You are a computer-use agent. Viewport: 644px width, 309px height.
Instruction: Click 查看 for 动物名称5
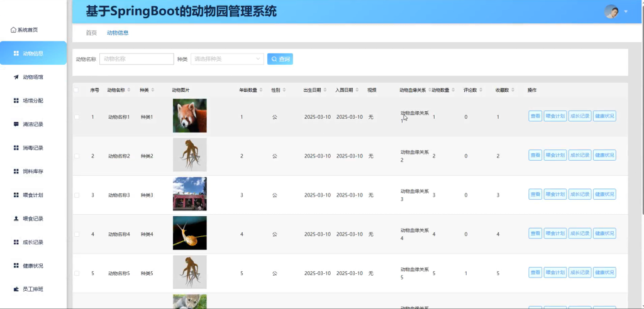coord(535,272)
